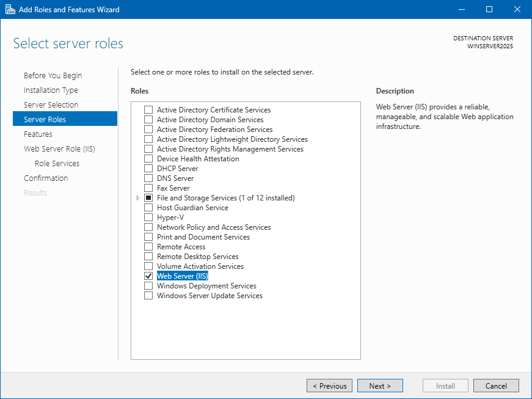Click the wizard icon in title bar

click(9, 9)
